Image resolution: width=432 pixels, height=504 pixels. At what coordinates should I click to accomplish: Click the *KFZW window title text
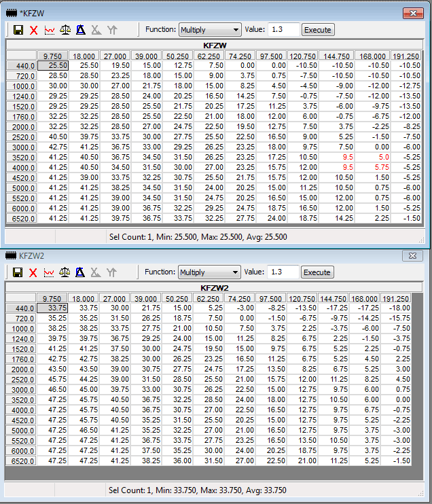[32, 14]
